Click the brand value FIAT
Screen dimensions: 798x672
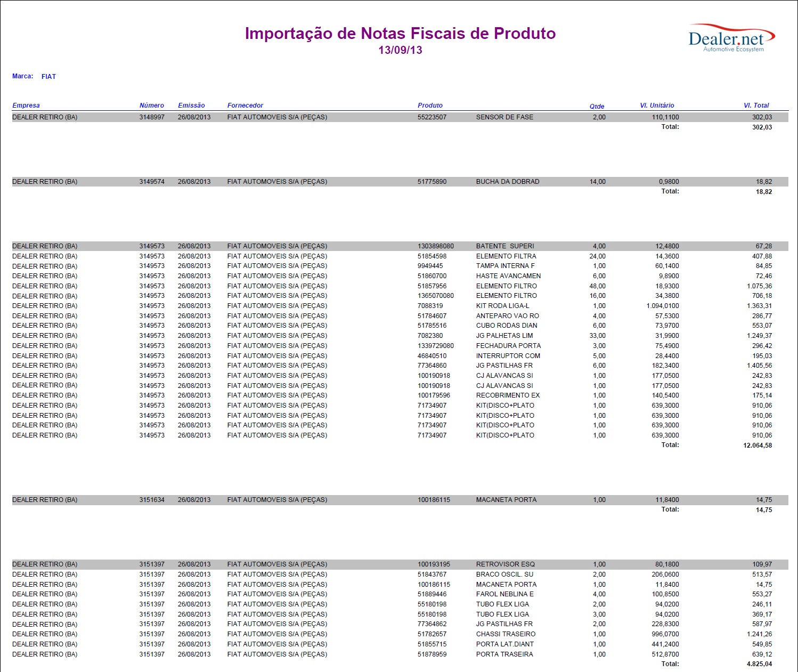[x=48, y=77]
